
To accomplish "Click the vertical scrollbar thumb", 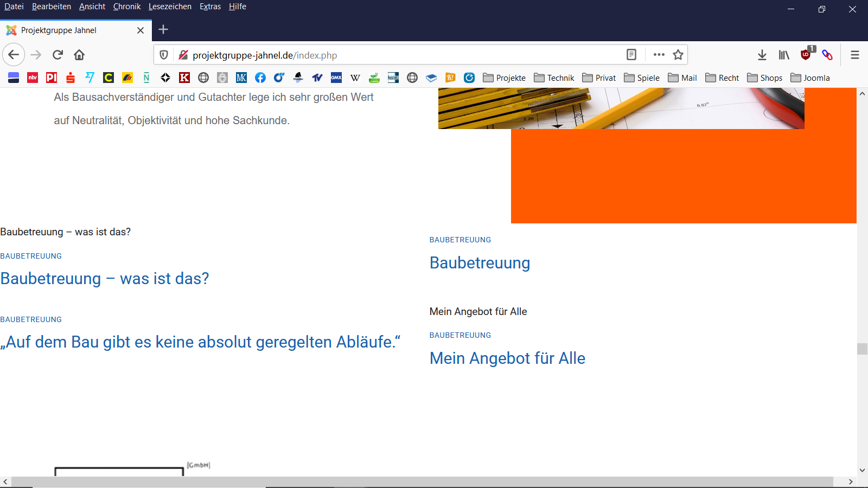I will coord(862,348).
